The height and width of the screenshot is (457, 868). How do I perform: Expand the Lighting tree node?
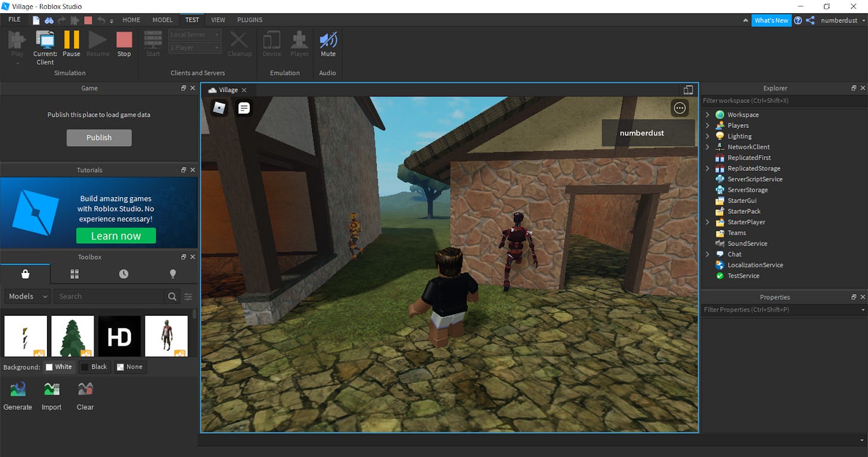(x=708, y=136)
